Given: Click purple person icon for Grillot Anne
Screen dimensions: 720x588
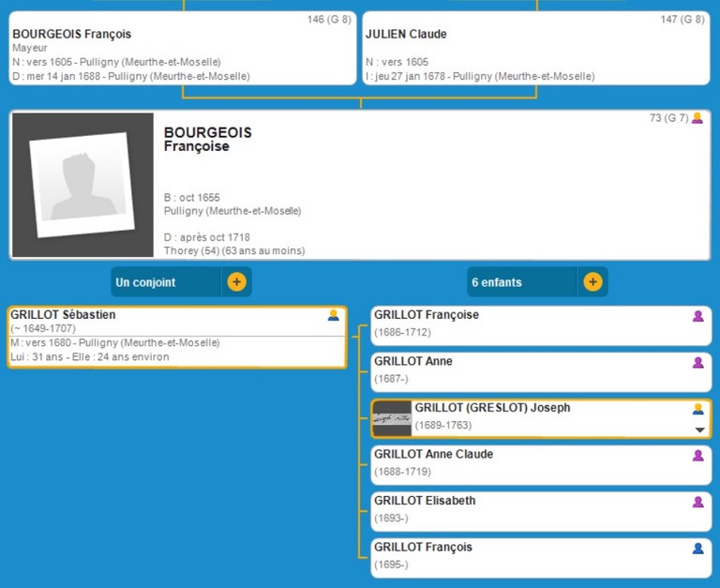Looking at the screenshot, I should click(x=697, y=363).
